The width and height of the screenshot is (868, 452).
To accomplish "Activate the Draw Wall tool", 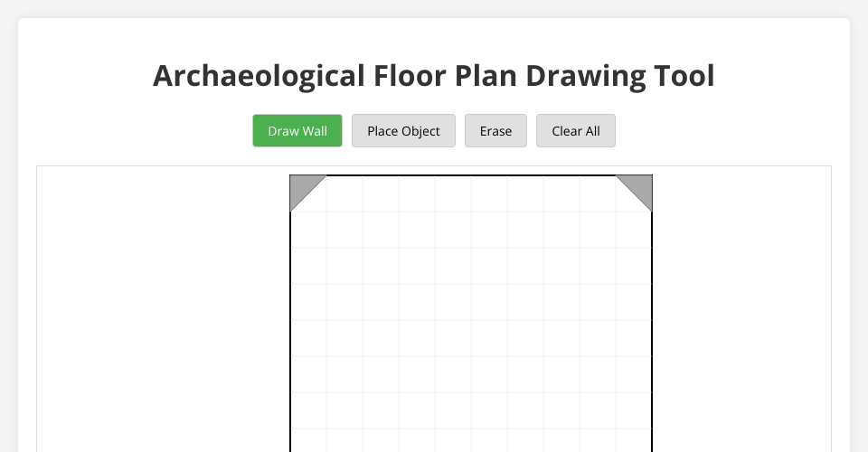I will pos(297,131).
